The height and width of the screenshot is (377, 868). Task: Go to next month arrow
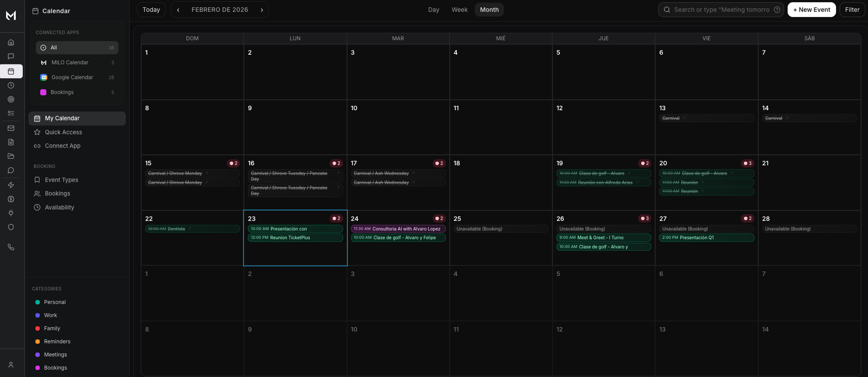click(x=262, y=10)
